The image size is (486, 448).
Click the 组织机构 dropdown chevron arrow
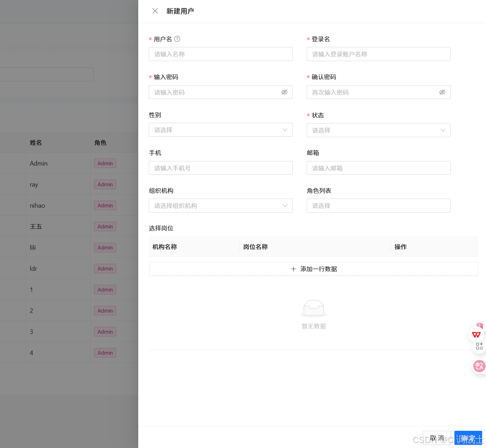click(x=285, y=206)
